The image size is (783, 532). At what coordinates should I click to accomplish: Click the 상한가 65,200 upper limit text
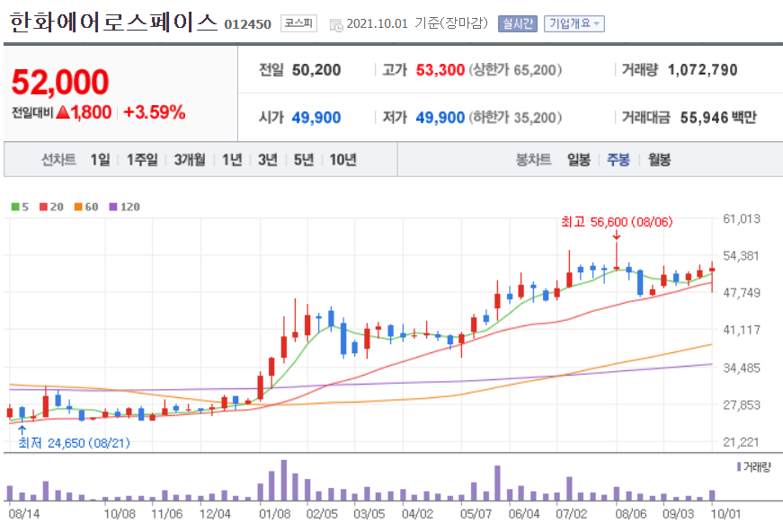[515, 70]
